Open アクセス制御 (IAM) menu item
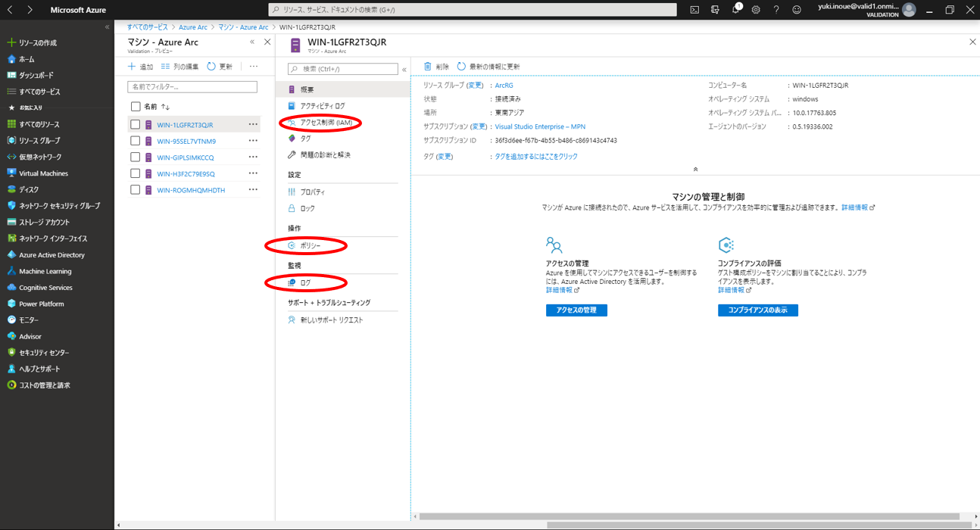 pyautogui.click(x=326, y=123)
